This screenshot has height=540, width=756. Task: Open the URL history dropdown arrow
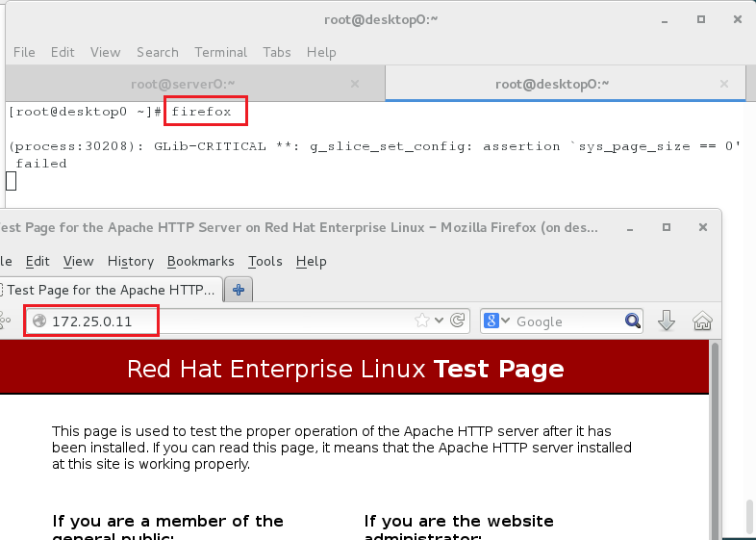pyautogui.click(x=439, y=321)
